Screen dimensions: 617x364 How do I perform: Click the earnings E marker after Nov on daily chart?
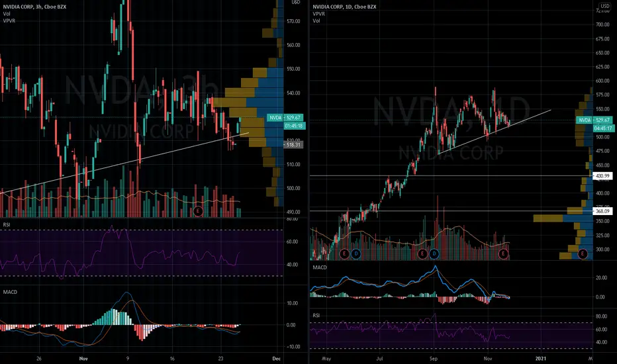[503, 254]
